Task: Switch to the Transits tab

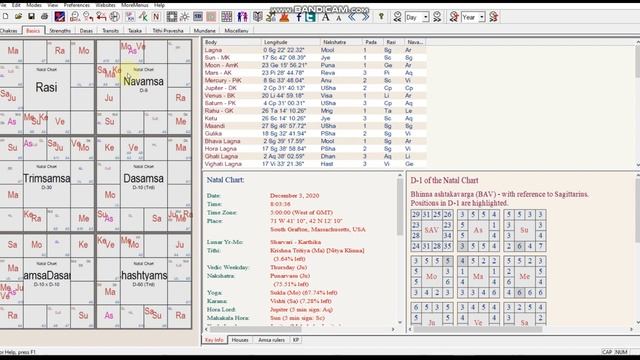Action: [x=110, y=31]
